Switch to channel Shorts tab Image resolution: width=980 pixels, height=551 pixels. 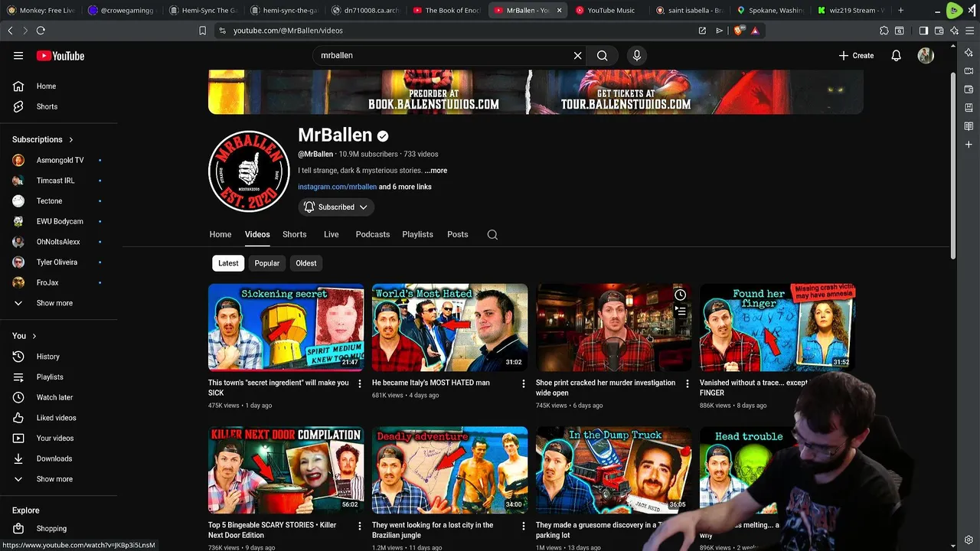pos(295,235)
